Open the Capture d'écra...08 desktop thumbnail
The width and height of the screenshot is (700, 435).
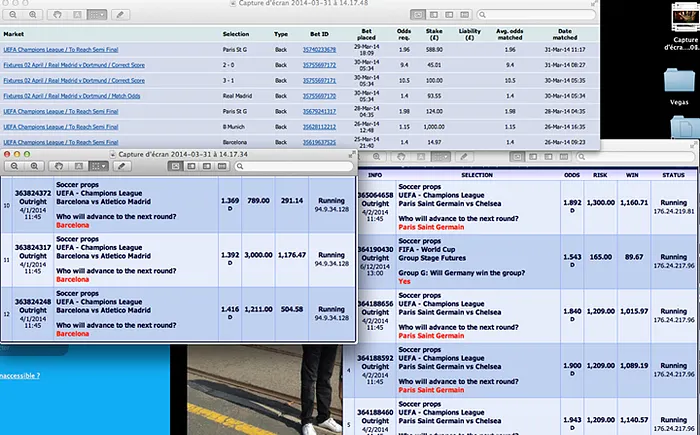coord(684,26)
